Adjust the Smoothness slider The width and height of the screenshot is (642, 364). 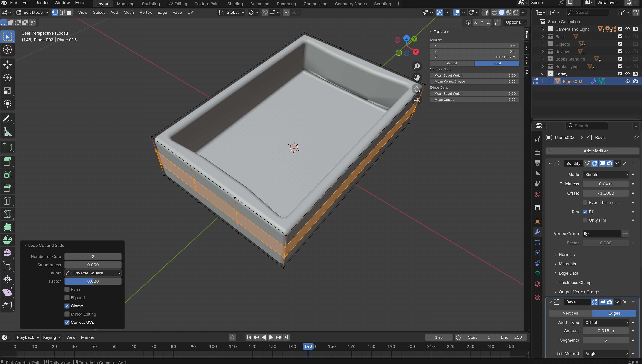point(93,265)
